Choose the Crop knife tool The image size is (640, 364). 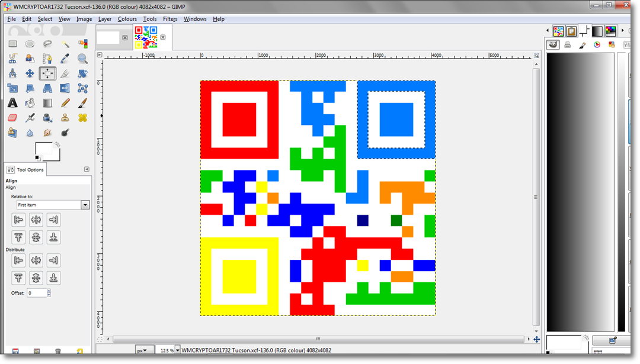click(65, 73)
